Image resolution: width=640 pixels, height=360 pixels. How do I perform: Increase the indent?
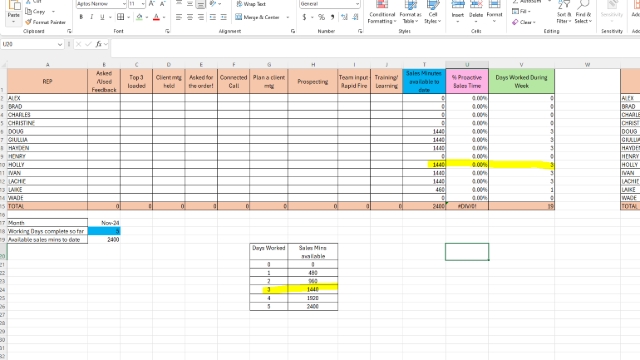point(224,17)
